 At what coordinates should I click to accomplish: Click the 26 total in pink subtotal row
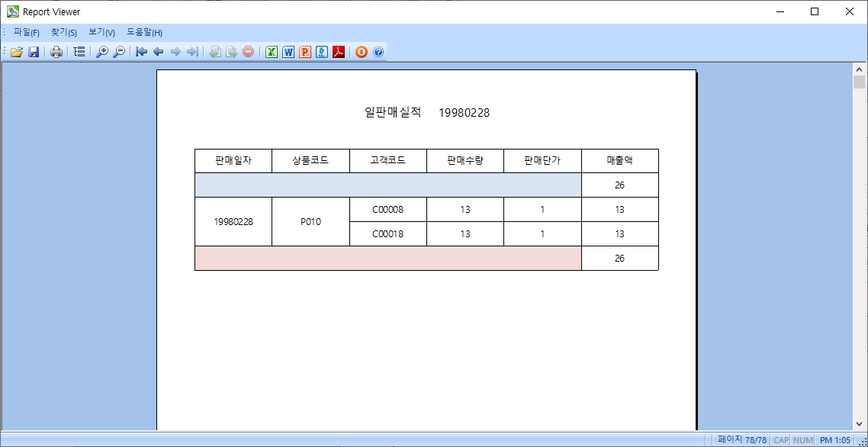pyautogui.click(x=620, y=258)
